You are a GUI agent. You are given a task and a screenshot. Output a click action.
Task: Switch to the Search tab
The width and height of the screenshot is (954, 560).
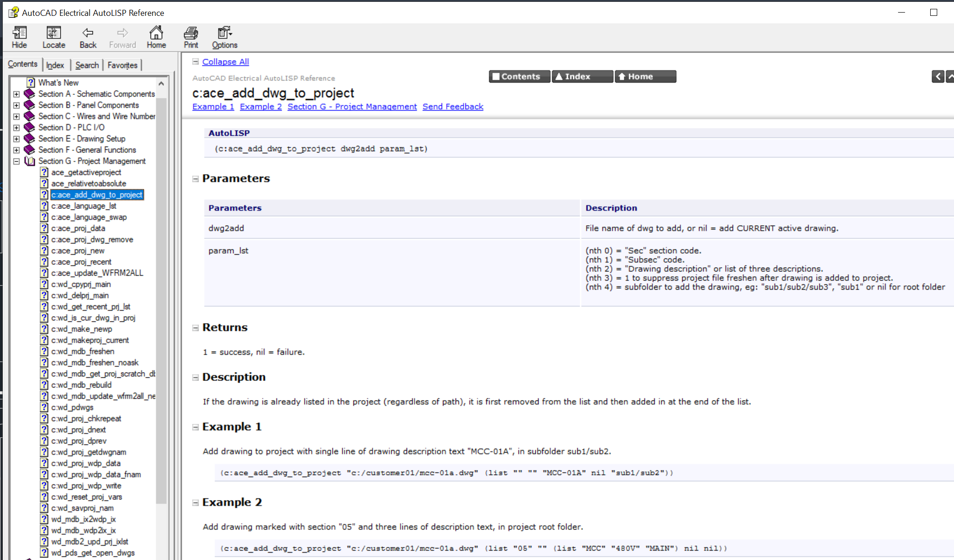tap(87, 65)
